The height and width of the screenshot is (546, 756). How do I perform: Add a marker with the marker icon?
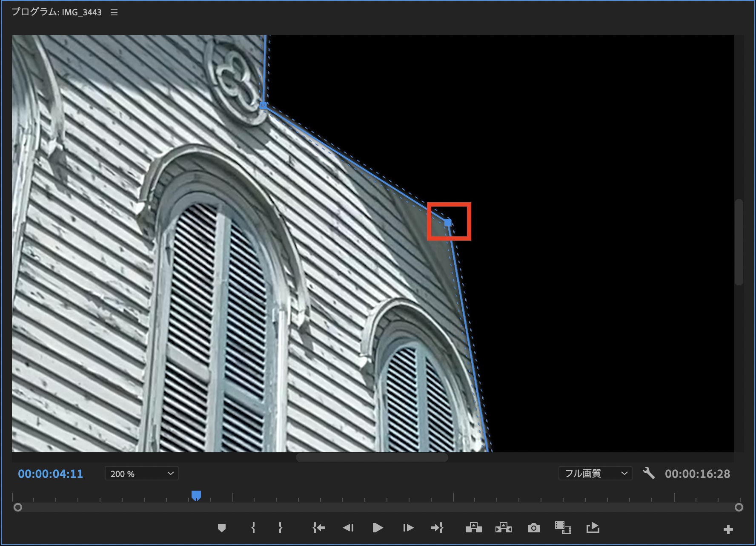[x=221, y=528]
